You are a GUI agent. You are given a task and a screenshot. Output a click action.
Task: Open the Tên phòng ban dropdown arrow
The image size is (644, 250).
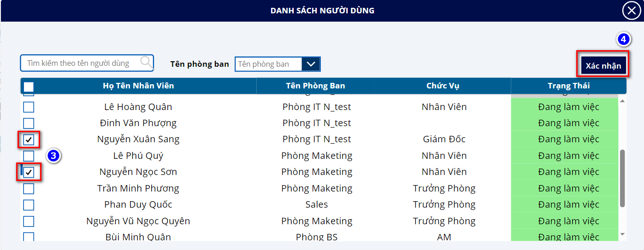(x=311, y=64)
